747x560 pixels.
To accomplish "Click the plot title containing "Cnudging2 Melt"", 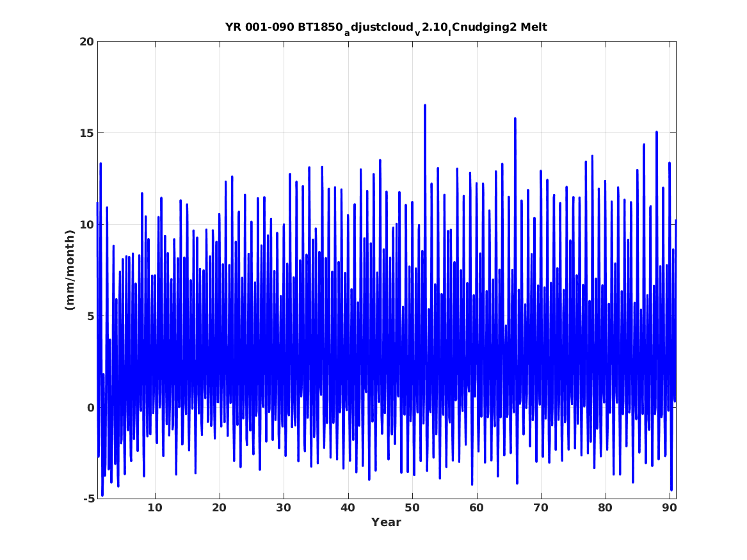I will [x=386, y=28].
